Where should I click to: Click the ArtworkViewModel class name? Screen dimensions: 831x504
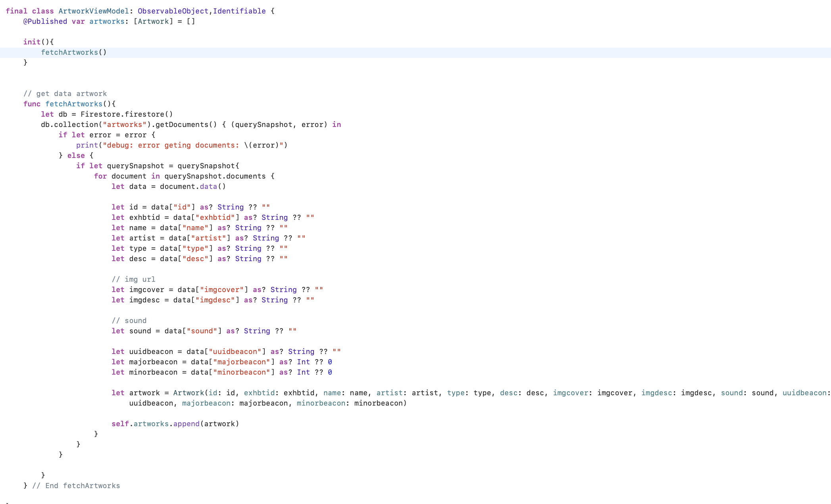tap(93, 11)
